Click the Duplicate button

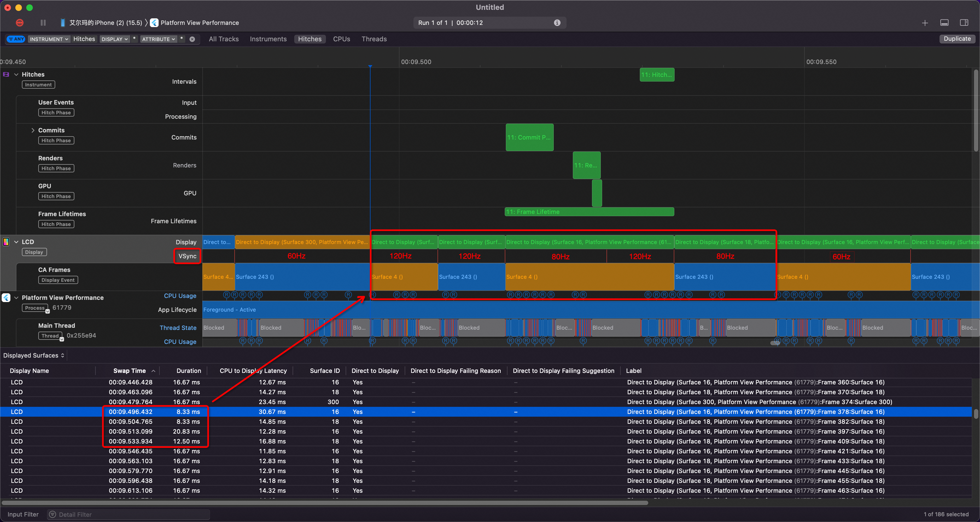(957, 39)
